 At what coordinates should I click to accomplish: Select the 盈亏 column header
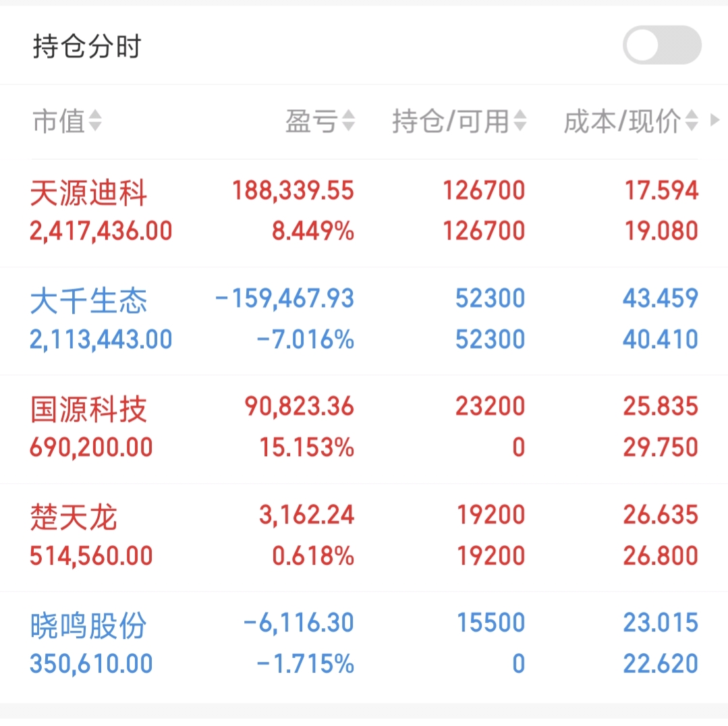pos(312,121)
